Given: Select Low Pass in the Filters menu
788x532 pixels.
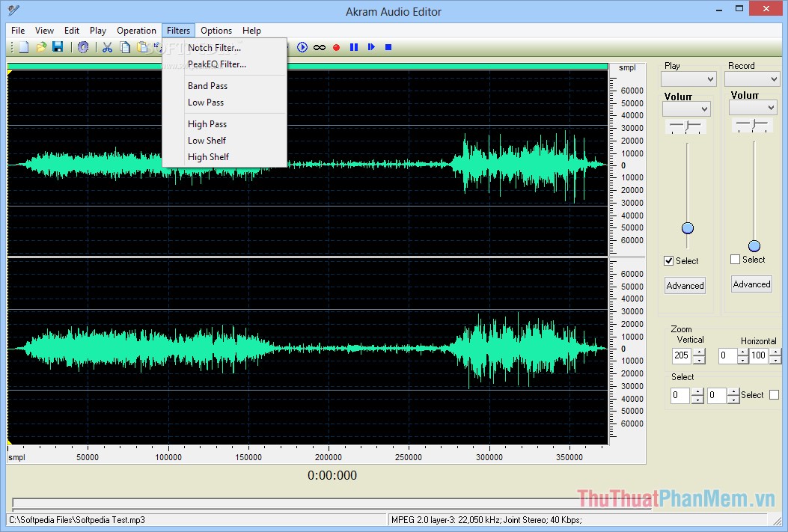Looking at the screenshot, I should pos(204,103).
